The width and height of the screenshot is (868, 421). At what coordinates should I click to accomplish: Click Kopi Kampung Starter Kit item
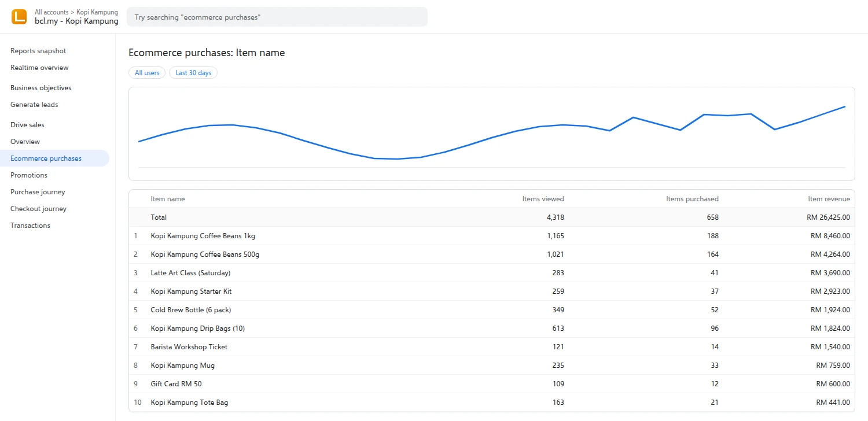click(x=191, y=291)
